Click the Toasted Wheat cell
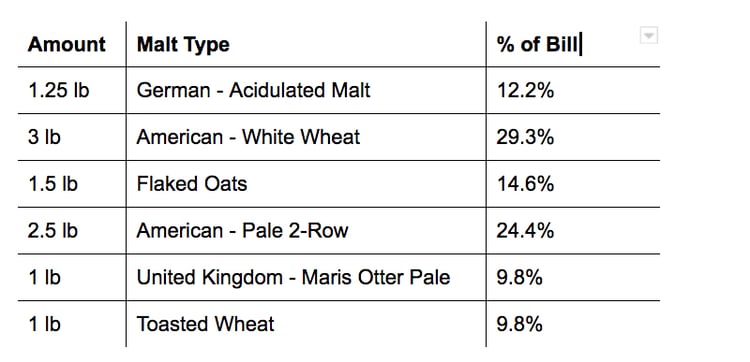This screenshot has width=750, height=362. pos(306,324)
